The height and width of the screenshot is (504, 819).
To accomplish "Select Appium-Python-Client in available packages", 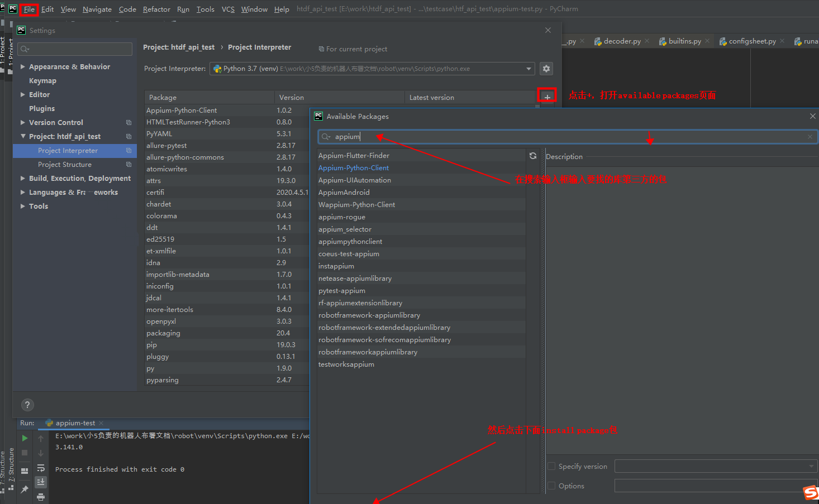I will (x=421, y=167).
